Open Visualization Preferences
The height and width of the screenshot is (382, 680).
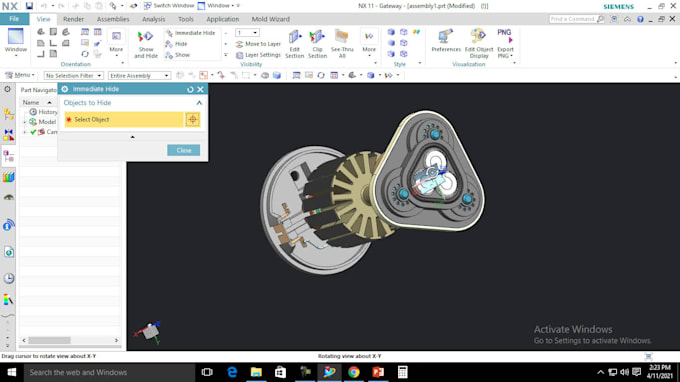pos(446,41)
